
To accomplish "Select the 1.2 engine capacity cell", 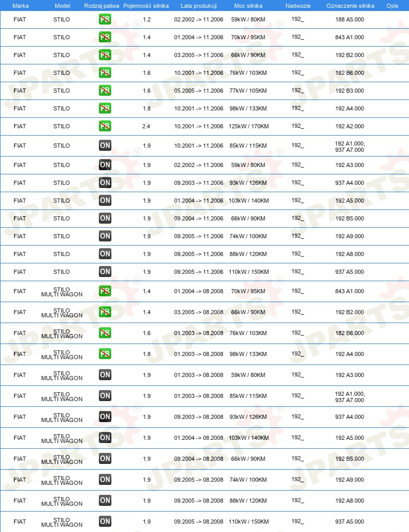I will 147,19.
